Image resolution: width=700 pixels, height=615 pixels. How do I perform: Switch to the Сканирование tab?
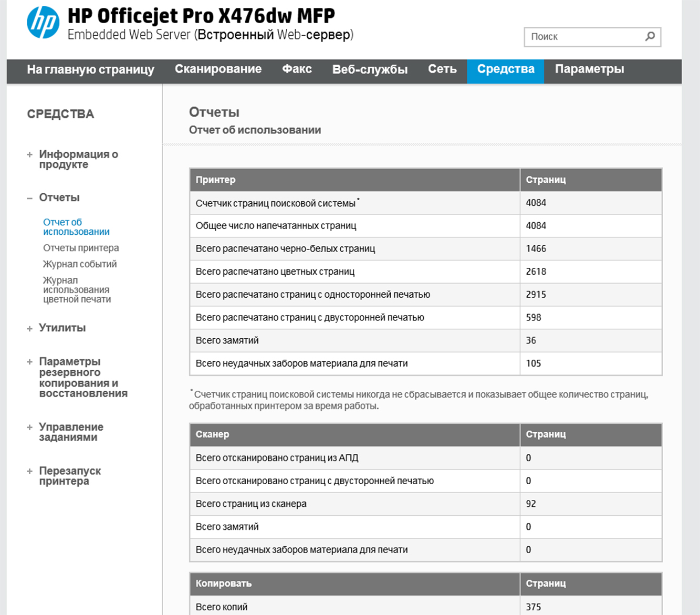point(218,69)
